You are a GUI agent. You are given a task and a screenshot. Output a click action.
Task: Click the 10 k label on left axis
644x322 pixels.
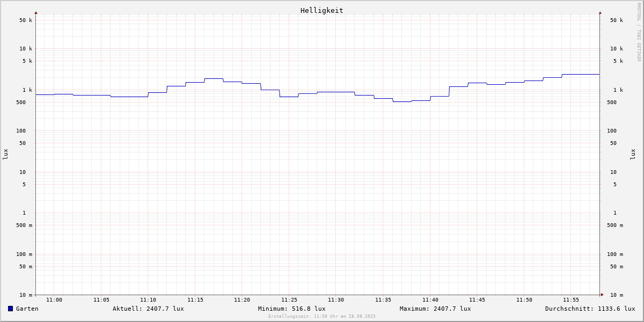tap(26, 49)
